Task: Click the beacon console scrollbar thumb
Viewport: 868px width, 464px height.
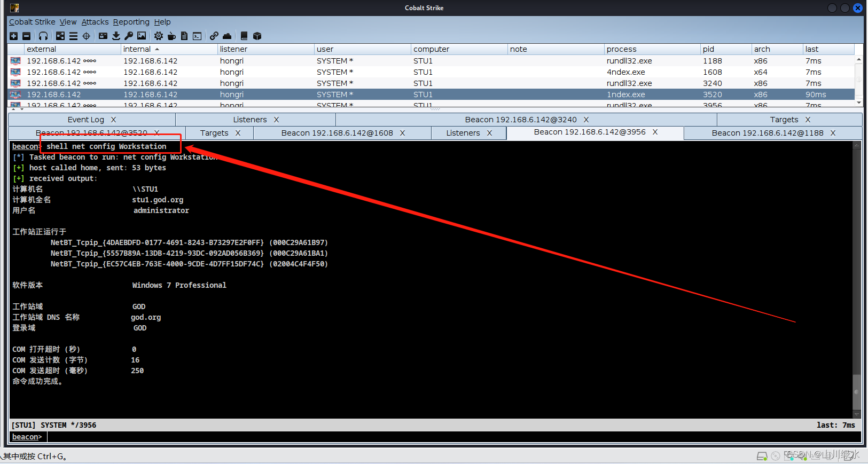Action: click(x=857, y=391)
